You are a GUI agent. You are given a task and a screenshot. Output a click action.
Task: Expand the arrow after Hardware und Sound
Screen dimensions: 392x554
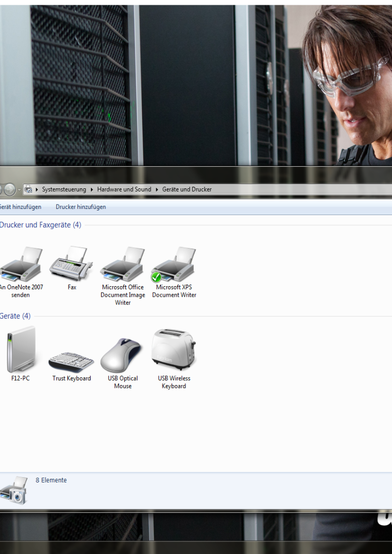157,189
